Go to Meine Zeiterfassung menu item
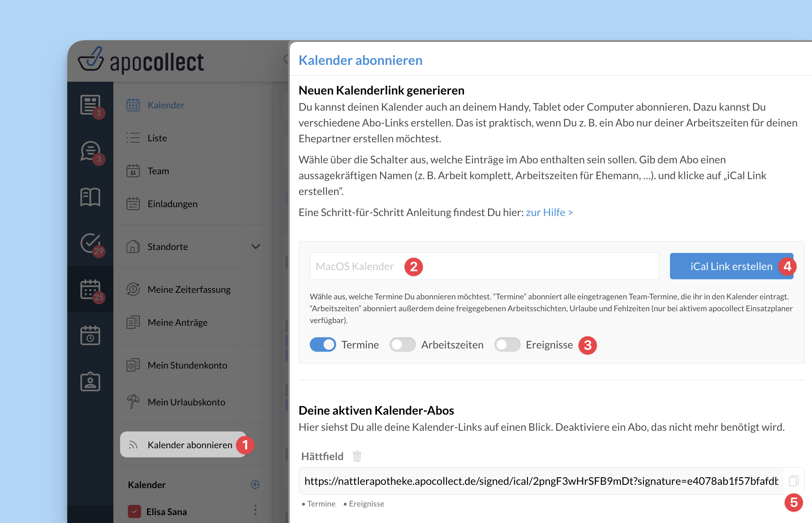Viewport: 812px width, 523px height. (189, 289)
